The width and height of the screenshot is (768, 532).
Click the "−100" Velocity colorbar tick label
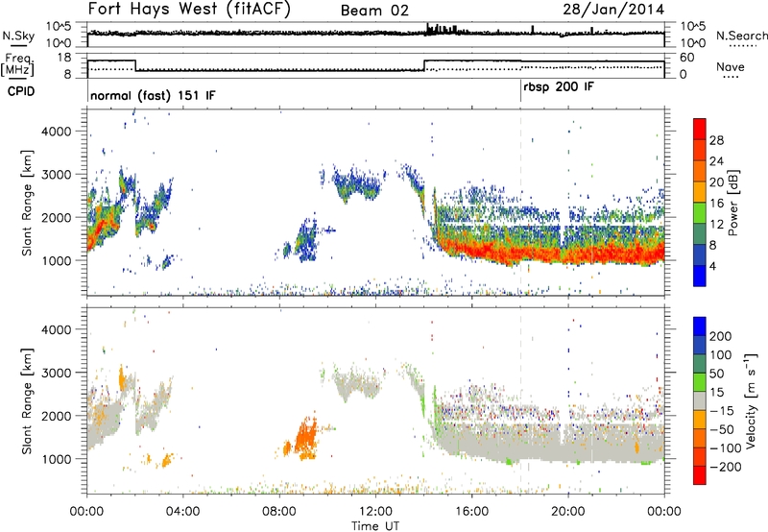(726, 447)
